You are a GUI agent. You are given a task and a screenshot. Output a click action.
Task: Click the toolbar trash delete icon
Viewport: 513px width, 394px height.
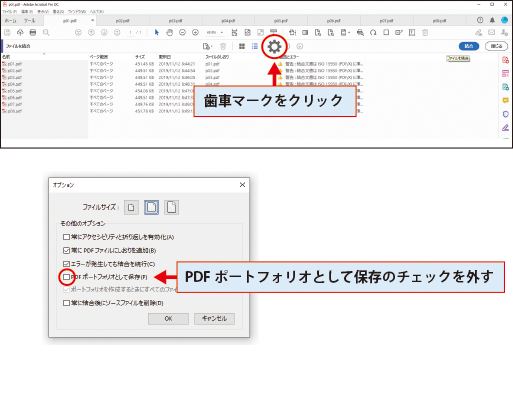(425, 33)
